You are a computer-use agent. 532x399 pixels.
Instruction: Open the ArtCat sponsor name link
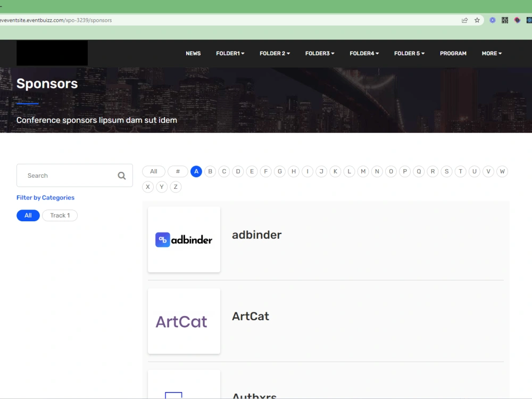pyautogui.click(x=251, y=316)
